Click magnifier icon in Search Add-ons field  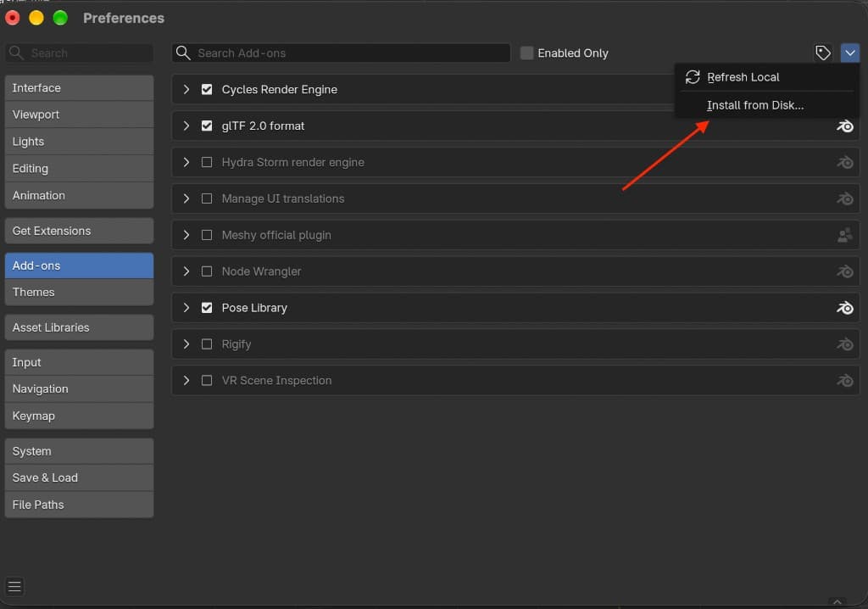(183, 53)
